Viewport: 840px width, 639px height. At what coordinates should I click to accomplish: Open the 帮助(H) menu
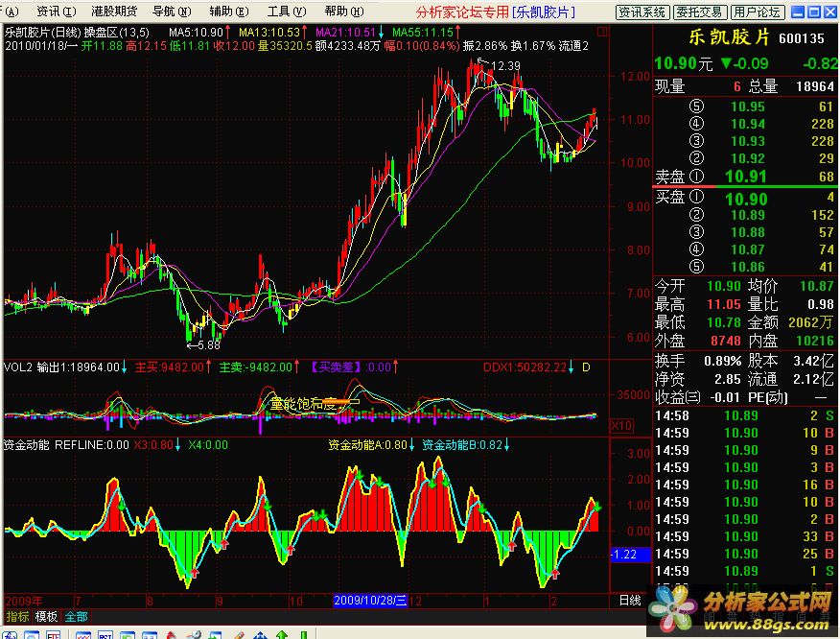click(344, 12)
